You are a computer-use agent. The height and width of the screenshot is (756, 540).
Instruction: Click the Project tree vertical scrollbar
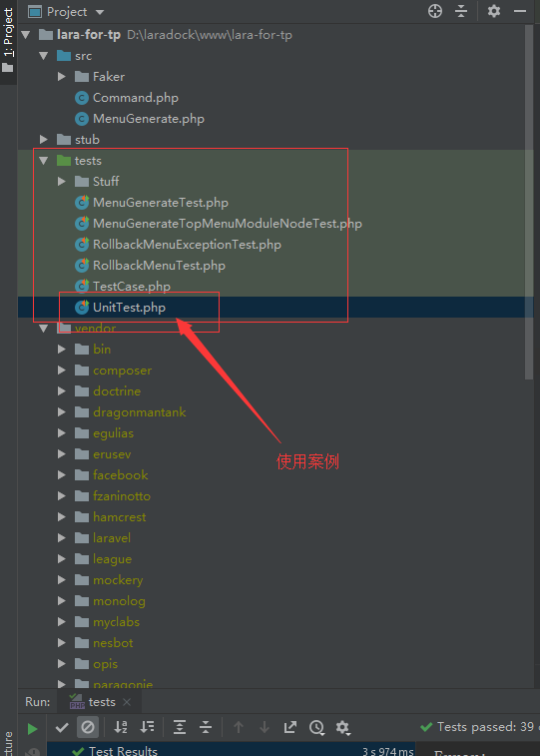point(529,203)
